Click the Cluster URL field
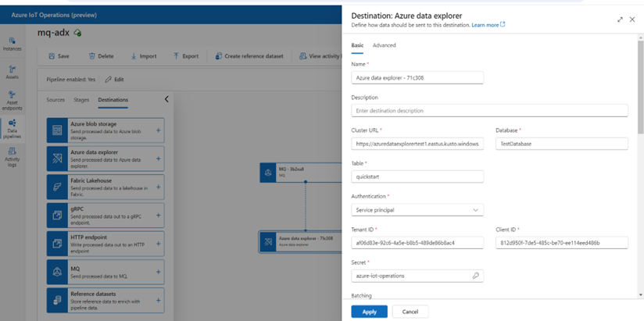The image size is (644, 321). (417, 144)
